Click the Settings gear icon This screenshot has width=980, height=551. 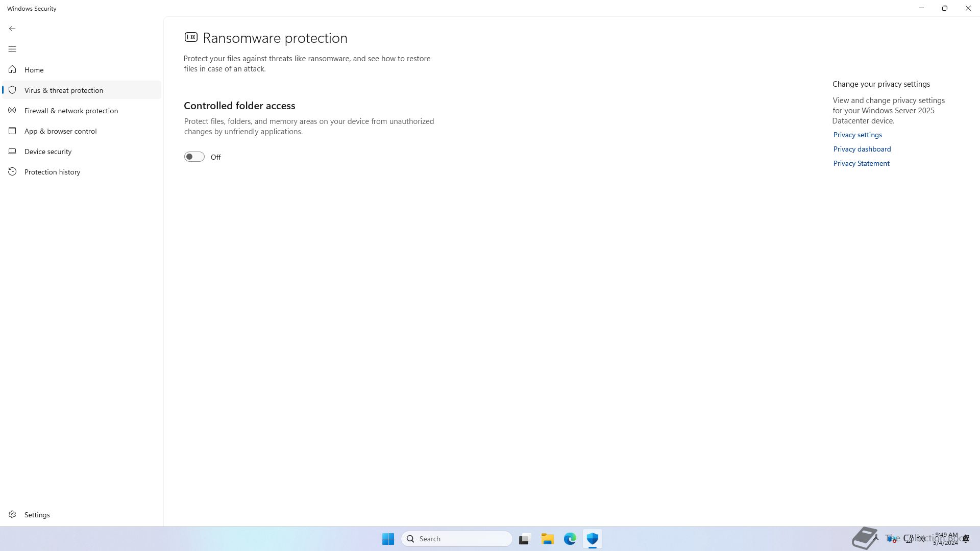pyautogui.click(x=12, y=514)
